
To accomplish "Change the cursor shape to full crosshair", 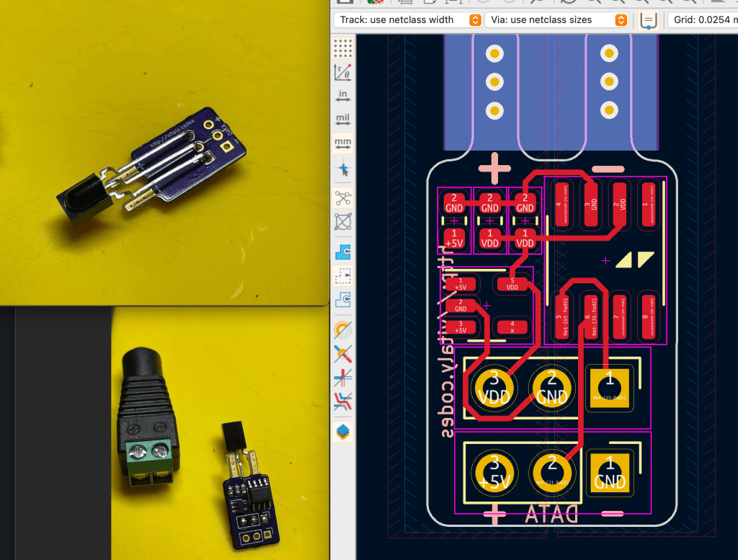I will tap(343, 170).
